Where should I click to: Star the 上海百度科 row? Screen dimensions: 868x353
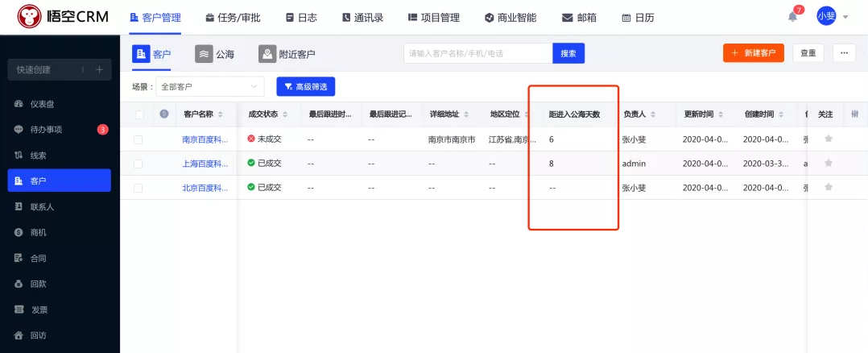tap(829, 163)
